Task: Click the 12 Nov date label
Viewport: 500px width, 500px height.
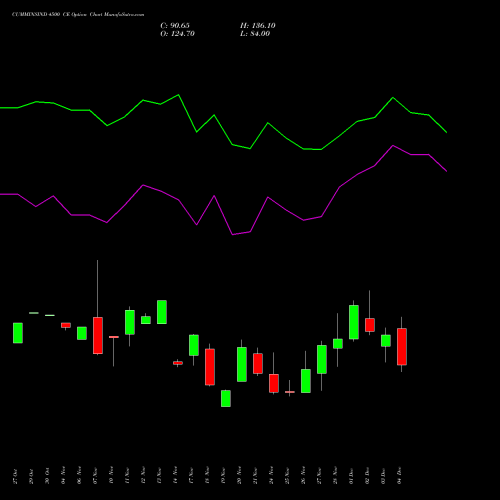Action: point(143,476)
